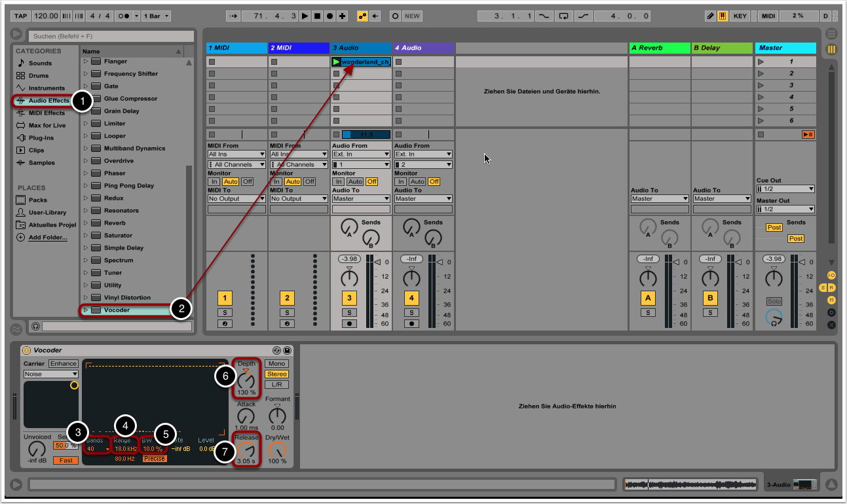
Task: Open the Vocoder Carrier type dropdown
Action: pos(50,374)
